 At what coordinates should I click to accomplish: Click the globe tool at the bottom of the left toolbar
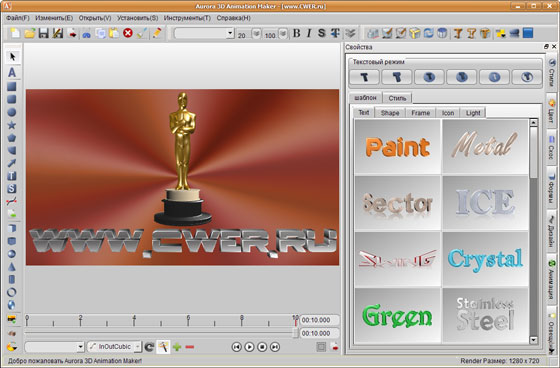point(11,305)
